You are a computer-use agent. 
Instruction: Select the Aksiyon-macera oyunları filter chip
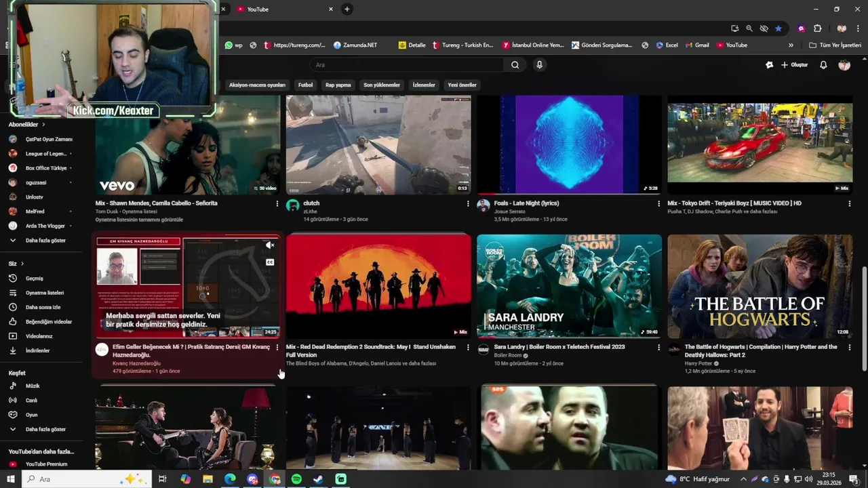coord(257,85)
